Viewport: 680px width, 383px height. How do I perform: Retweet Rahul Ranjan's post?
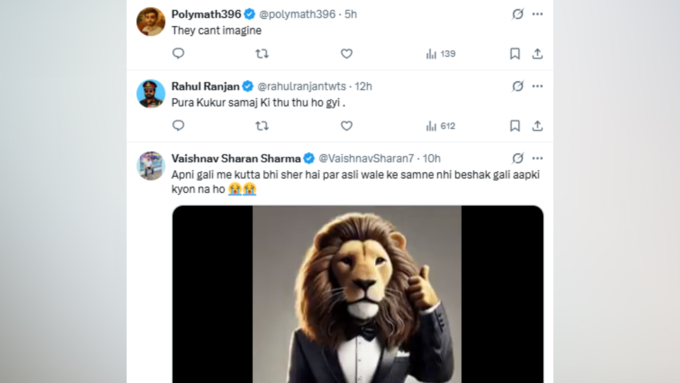coord(262,126)
